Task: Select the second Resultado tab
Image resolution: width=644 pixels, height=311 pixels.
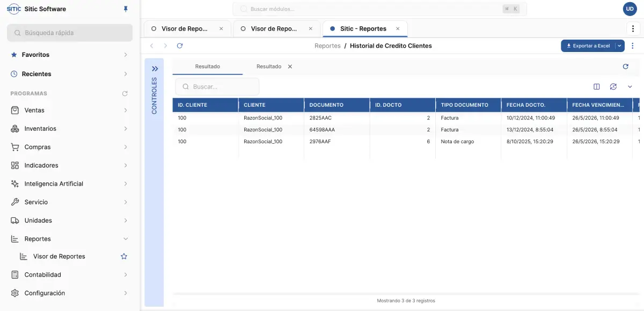Action: [269, 66]
